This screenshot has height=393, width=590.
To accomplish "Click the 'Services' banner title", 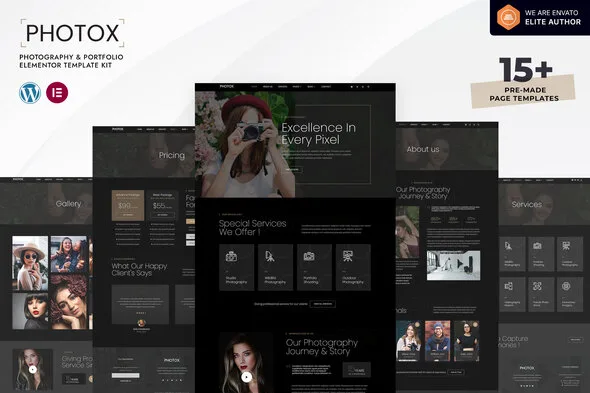I will (527, 204).
